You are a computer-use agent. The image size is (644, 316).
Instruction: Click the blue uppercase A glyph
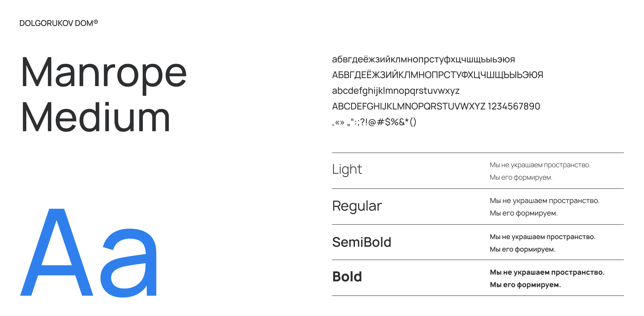pyautogui.click(x=57, y=253)
